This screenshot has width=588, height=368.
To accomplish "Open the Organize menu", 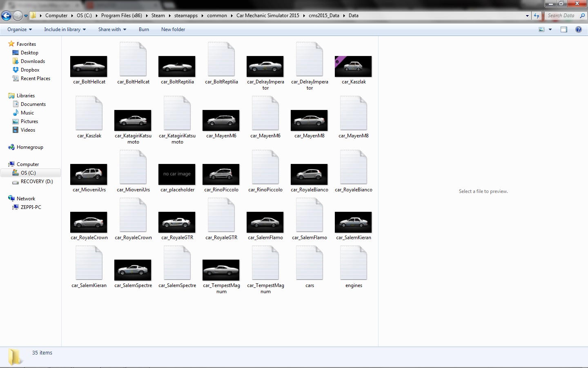I will [20, 29].
